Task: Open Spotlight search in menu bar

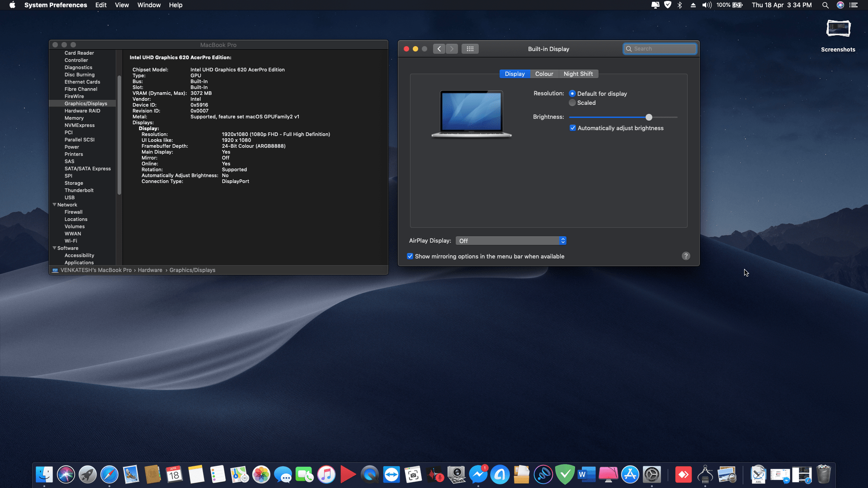Action: coord(825,5)
